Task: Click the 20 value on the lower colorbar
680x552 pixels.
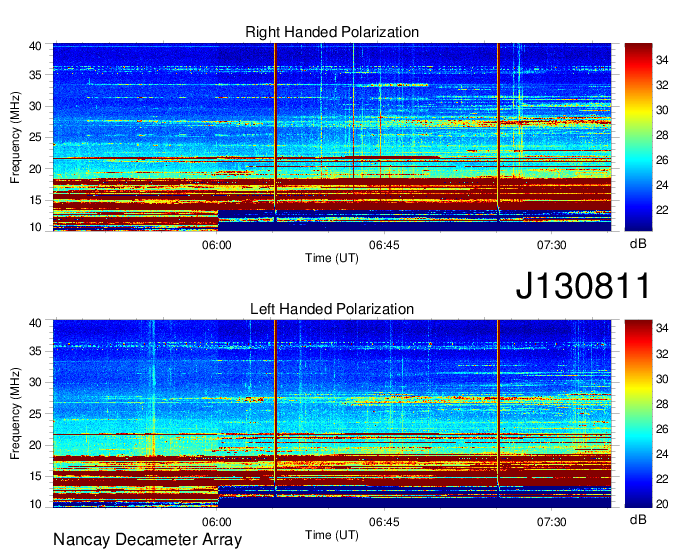Action: point(662,504)
